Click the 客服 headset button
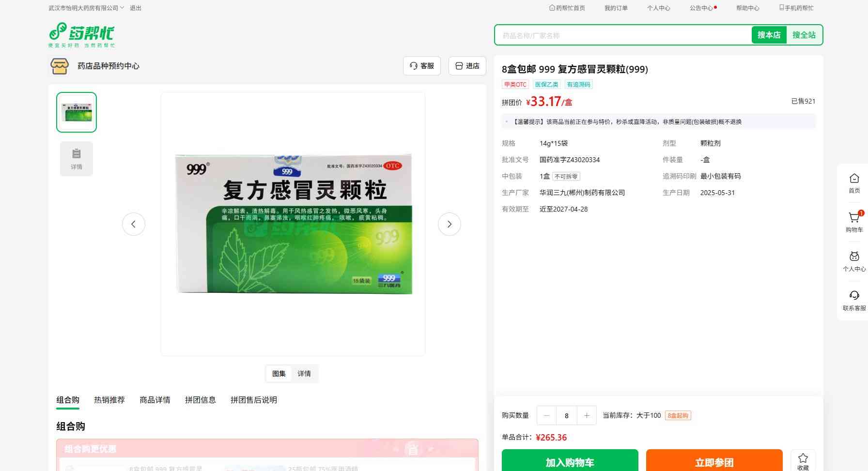 (x=421, y=66)
